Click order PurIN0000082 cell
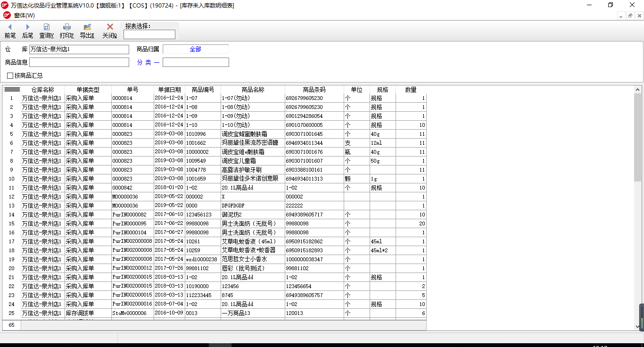 click(x=132, y=215)
